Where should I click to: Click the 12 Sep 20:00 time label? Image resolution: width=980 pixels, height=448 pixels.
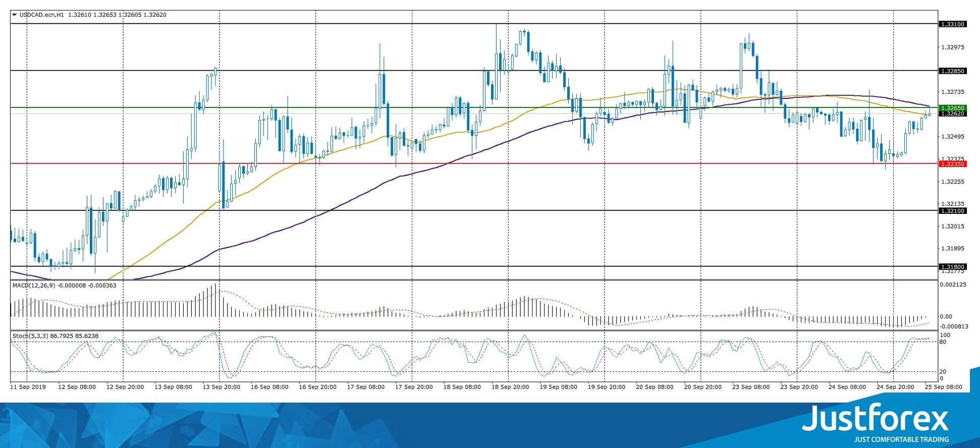pos(125,387)
